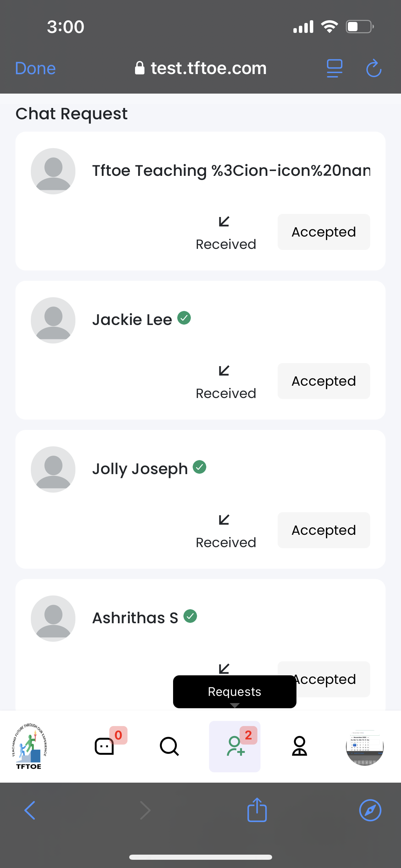This screenshot has height=868, width=401.
Task: Tap the TFTOE logo home icon
Action: (29, 746)
